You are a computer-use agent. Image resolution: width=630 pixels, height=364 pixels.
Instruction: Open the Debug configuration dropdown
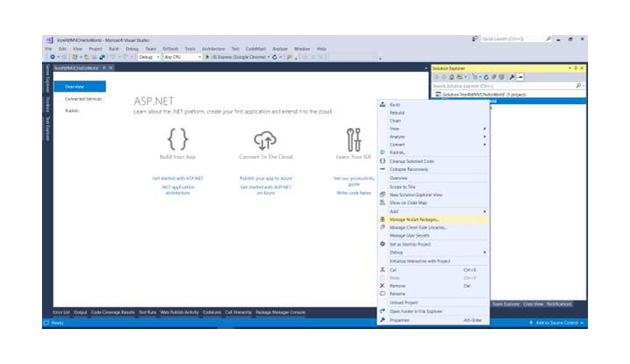click(149, 57)
